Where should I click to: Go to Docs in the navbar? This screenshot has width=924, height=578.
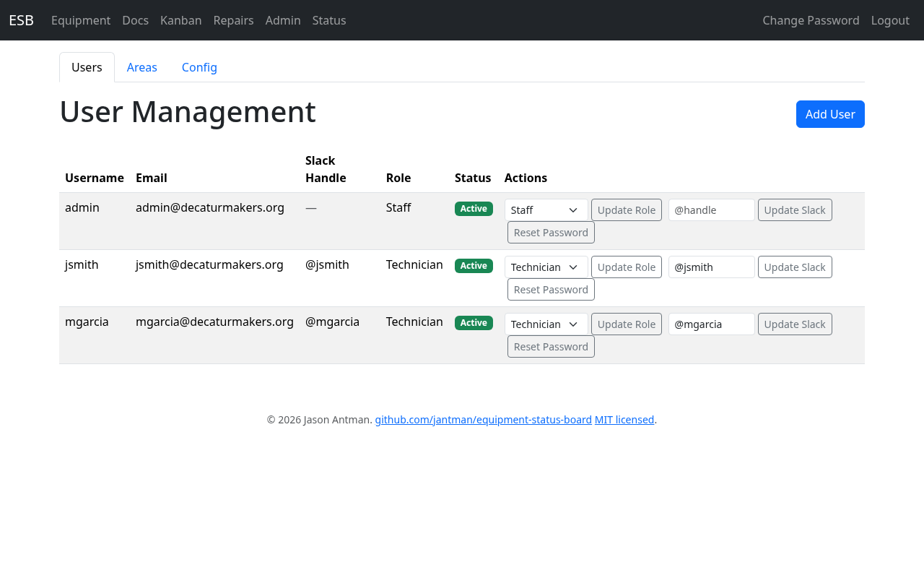pyautogui.click(x=136, y=20)
